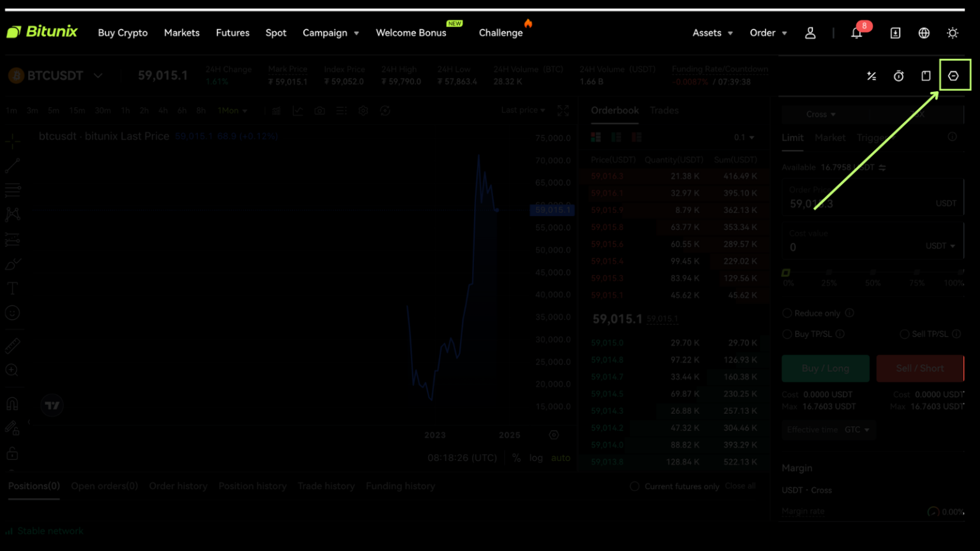Open the notifications bell

coord(856,33)
